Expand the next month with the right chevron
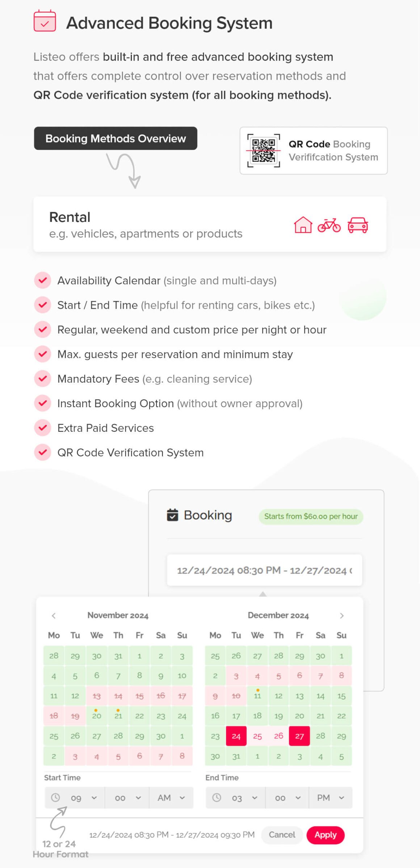 (341, 615)
